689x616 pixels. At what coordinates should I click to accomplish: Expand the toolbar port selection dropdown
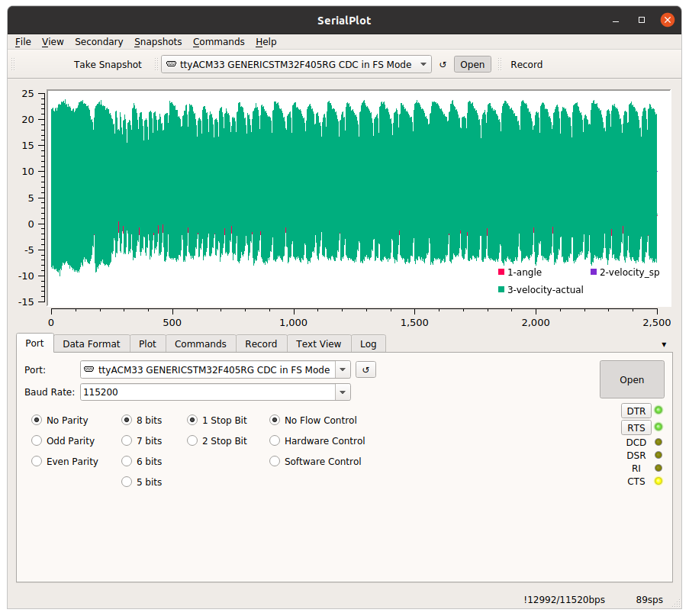point(423,65)
